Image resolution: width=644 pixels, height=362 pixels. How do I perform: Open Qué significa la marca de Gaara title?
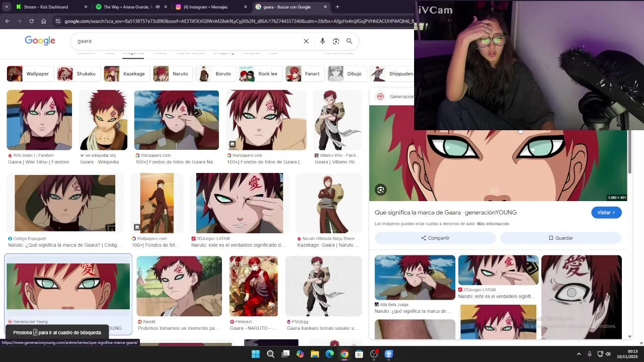(446, 213)
